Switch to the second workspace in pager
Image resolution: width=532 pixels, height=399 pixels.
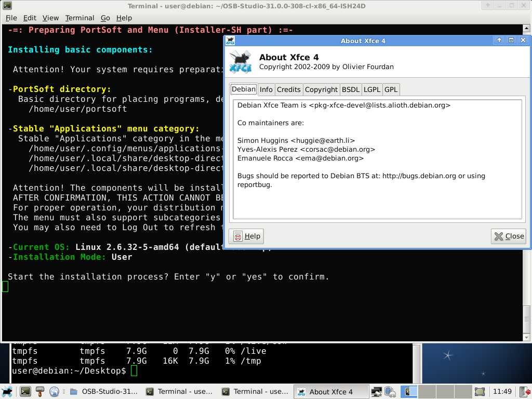point(427,392)
